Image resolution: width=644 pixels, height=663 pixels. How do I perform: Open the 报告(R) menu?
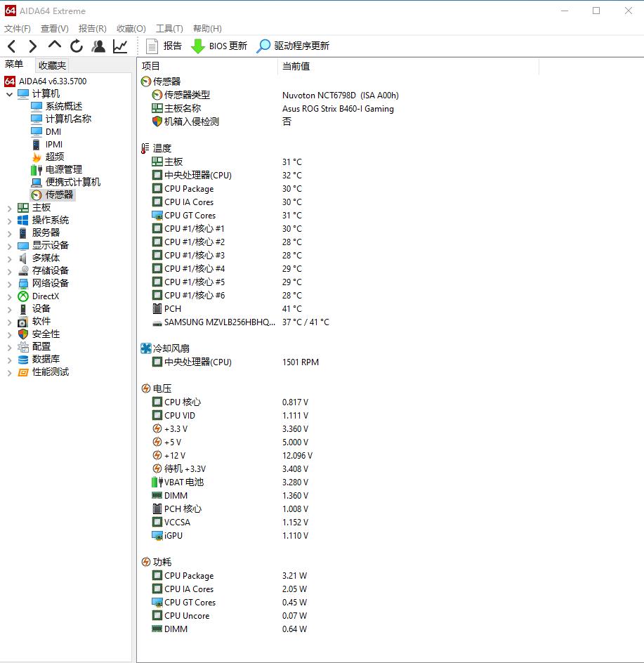(x=92, y=28)
